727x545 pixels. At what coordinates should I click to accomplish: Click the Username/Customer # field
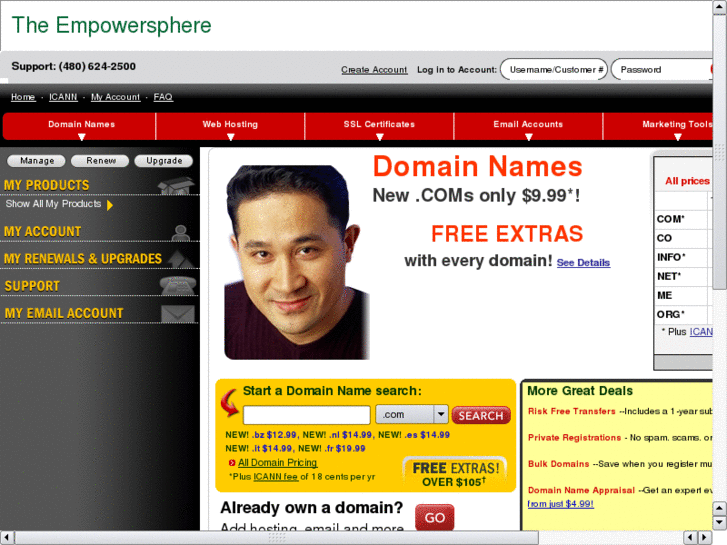click(x=554, y=70)
